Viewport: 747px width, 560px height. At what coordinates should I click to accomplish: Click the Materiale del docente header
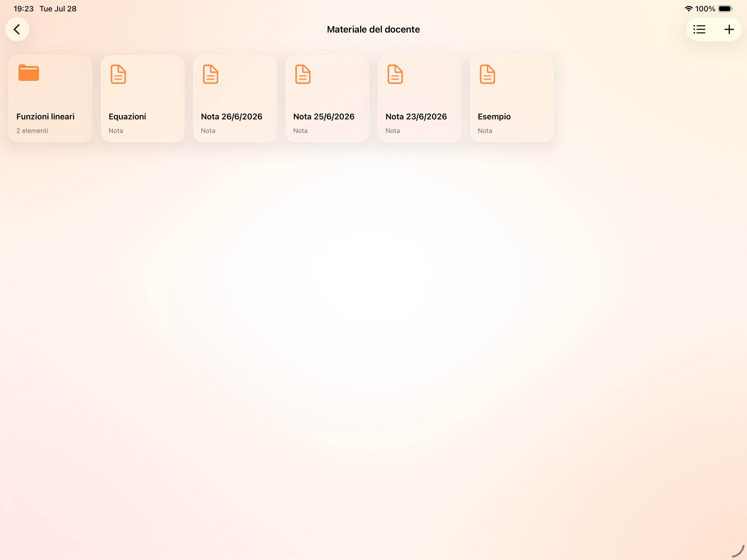[x=373, y=29]
